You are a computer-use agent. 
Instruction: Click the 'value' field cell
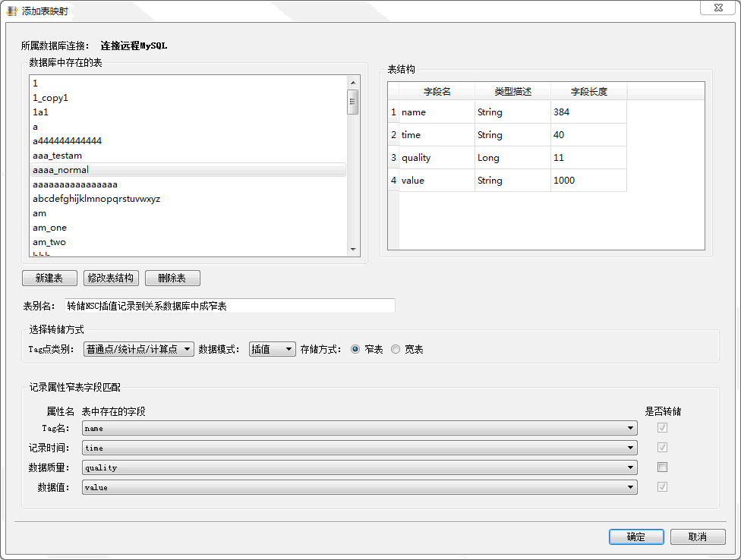[x=437, y=181]
